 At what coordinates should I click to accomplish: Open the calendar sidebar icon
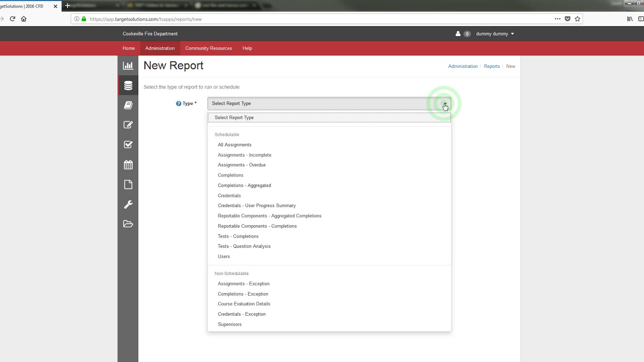click(128, 164)
